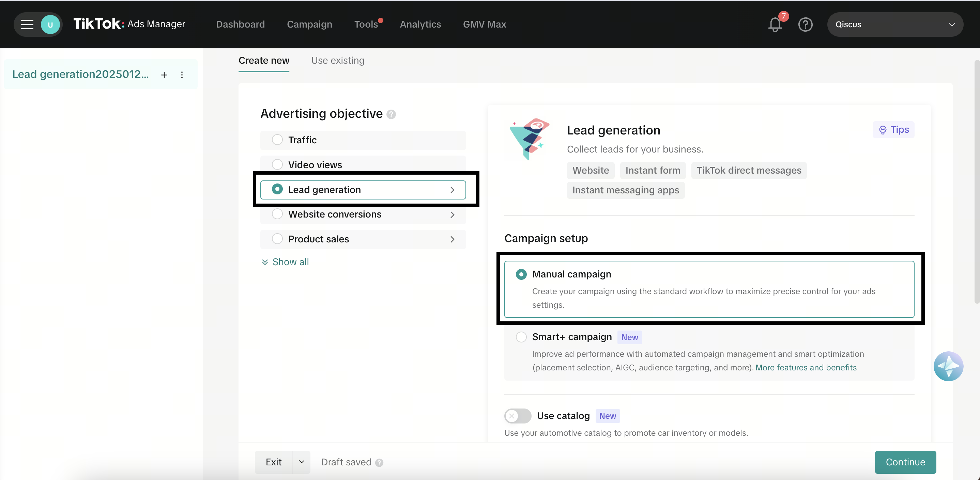Click the TikTok direct messages tag
Image resolution: width=980 pixels, height=480 pixels.
pyautogui.click(x=749, y=170)
